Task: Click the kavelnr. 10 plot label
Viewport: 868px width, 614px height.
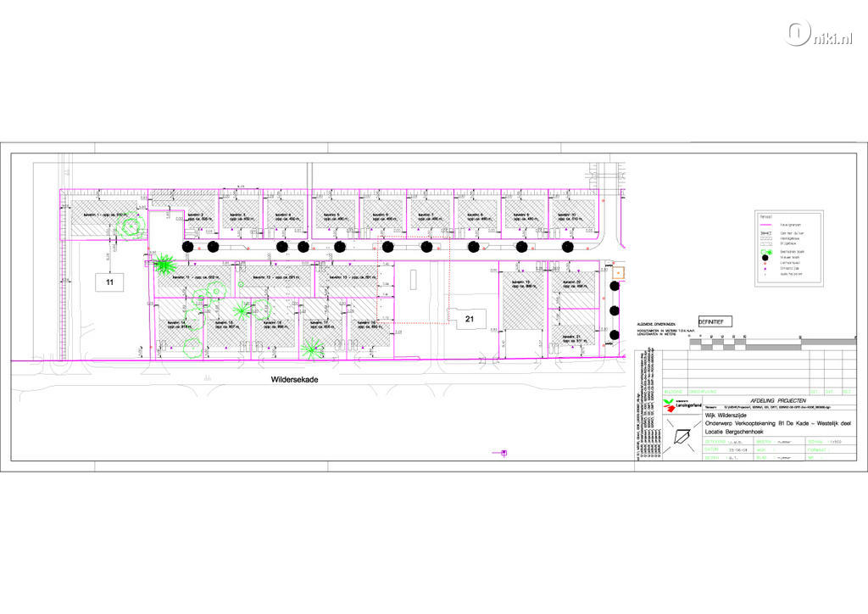Action: click(x=570, y=216)
